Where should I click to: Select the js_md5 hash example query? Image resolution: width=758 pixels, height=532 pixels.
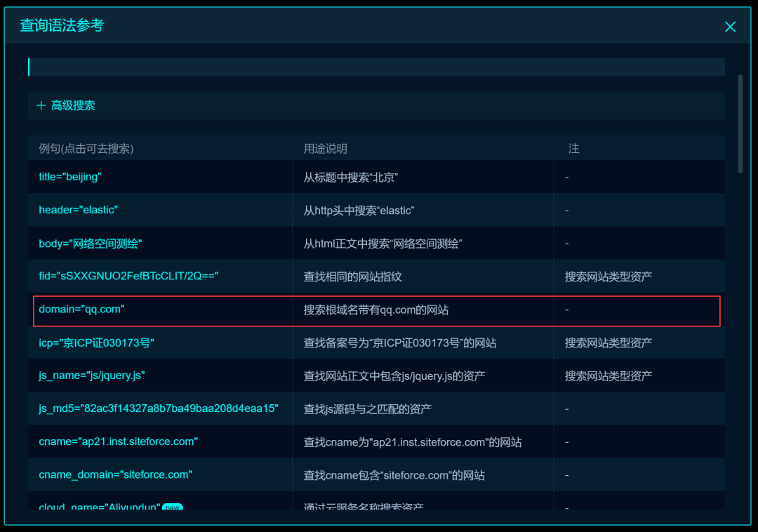pos(159,408)
